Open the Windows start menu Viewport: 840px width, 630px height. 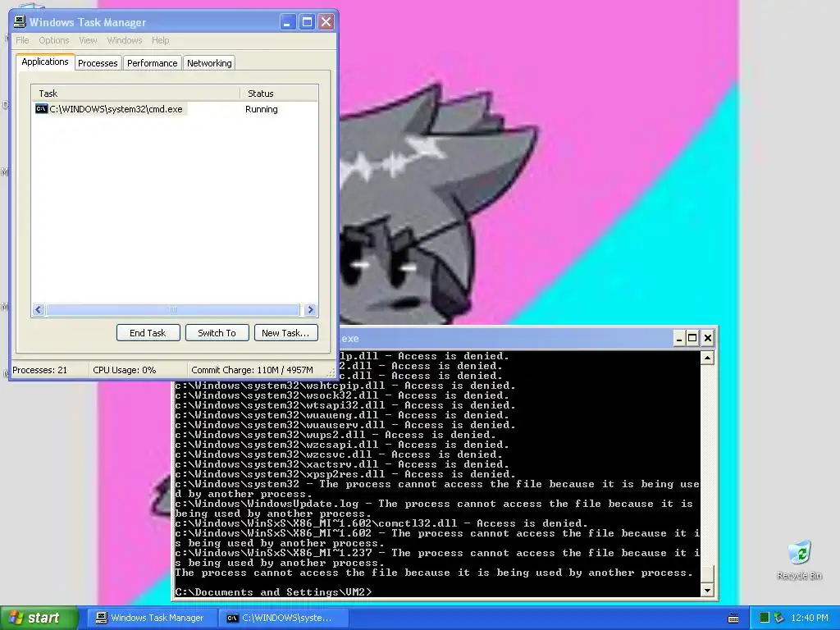(39, 618)
